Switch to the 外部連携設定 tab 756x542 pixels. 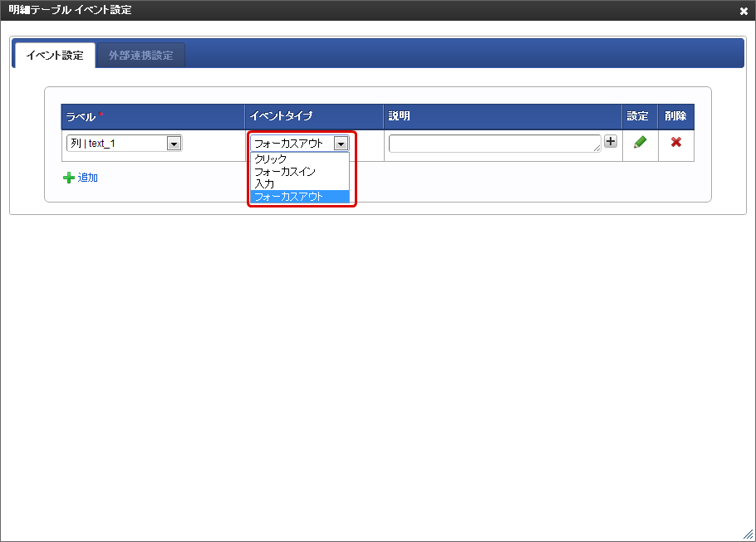[x=140, y=56]
